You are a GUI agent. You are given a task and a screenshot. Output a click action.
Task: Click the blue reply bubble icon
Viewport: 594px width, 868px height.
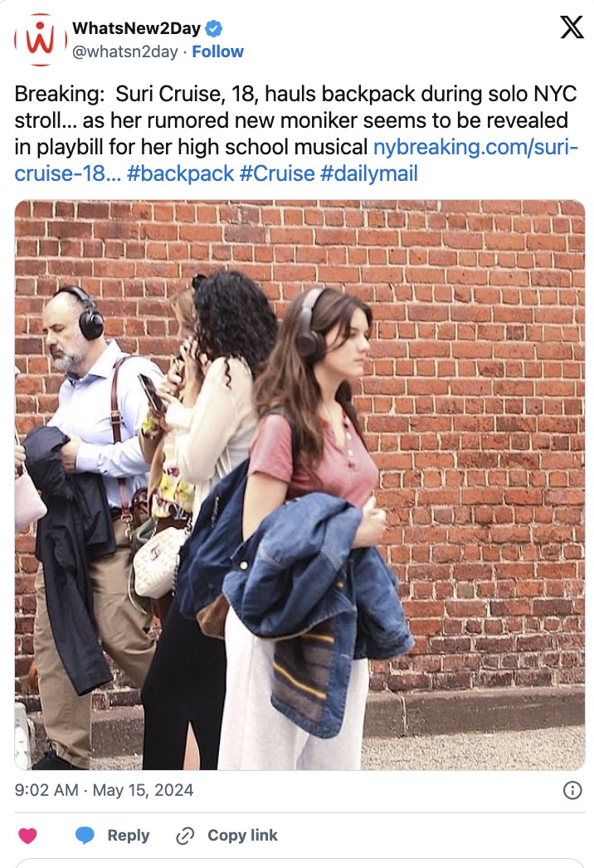pos(85,835)
